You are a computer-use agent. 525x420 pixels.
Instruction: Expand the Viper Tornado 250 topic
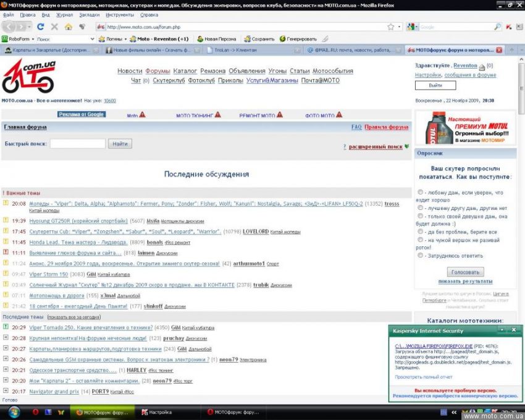point(6,327)
